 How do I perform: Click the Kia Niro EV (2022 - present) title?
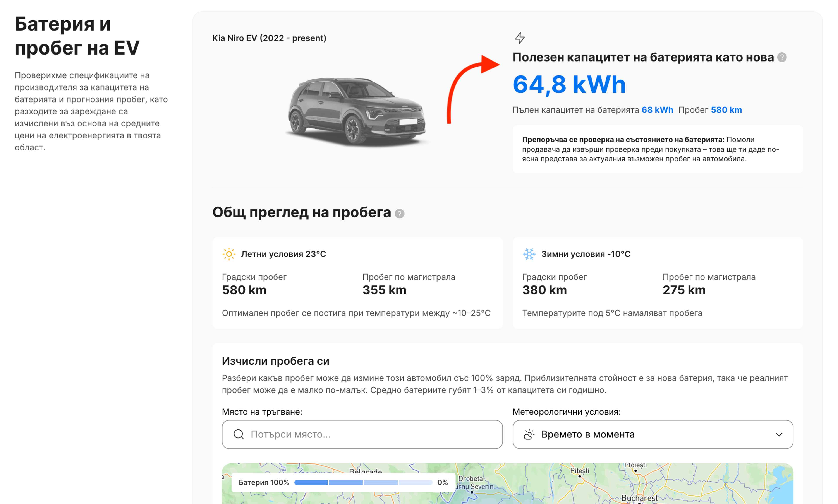[269, 38]
